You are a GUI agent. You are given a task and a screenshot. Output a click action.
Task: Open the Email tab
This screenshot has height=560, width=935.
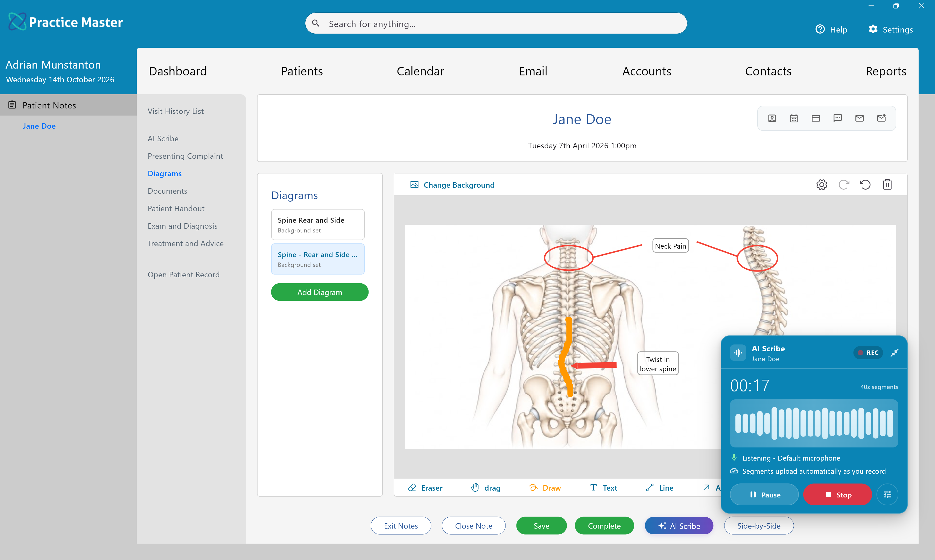coord(533,71)
